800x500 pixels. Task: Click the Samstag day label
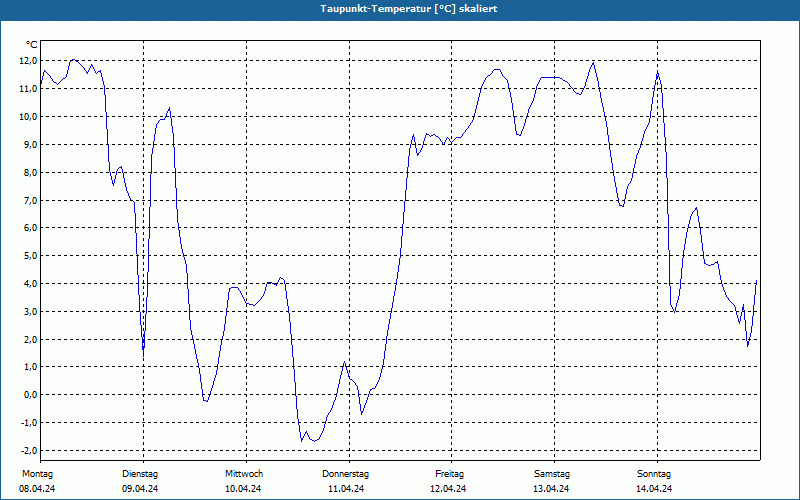click(552, 474)
